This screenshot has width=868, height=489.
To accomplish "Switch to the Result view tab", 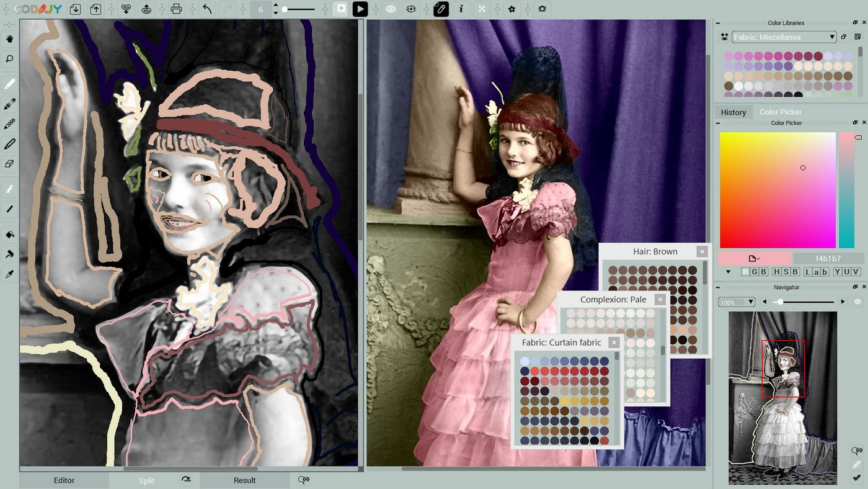I will [x=244, y=480].
